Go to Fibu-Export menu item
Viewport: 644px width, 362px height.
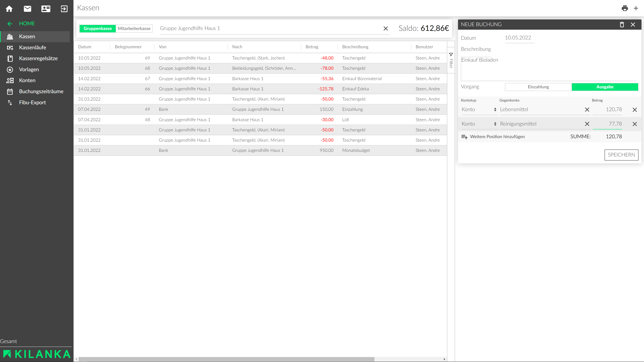(32, 102)
